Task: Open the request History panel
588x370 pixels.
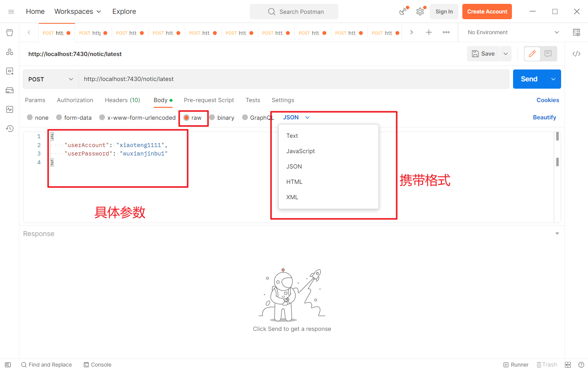Action: tap(10, 129)
